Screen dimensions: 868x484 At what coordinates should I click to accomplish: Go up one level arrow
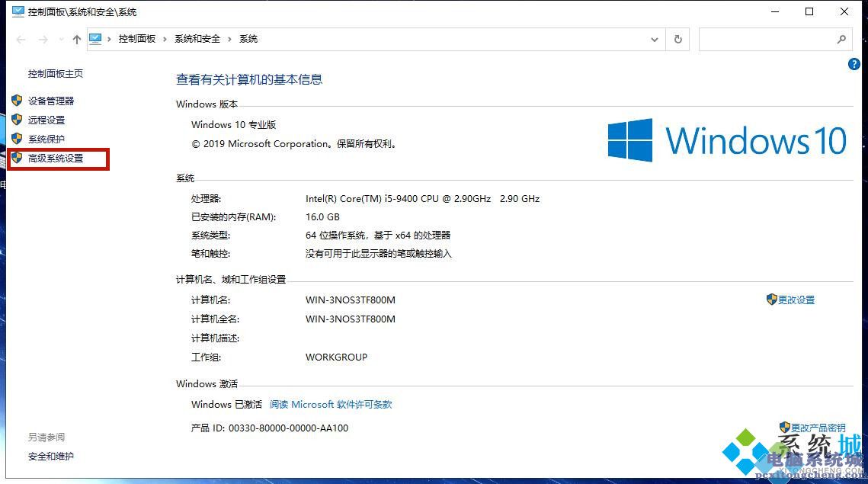point(77,40)
